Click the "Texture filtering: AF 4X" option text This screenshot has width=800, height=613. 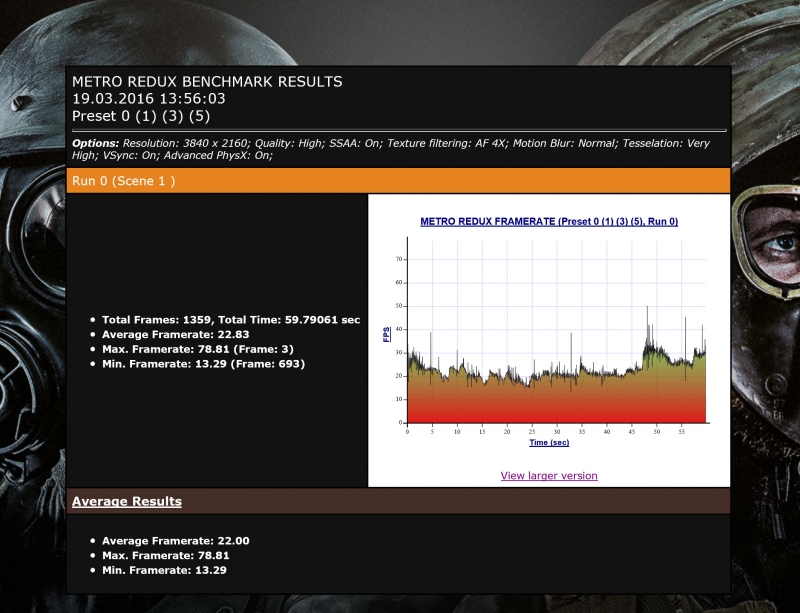pyautogui.click(x=447, y=143)
